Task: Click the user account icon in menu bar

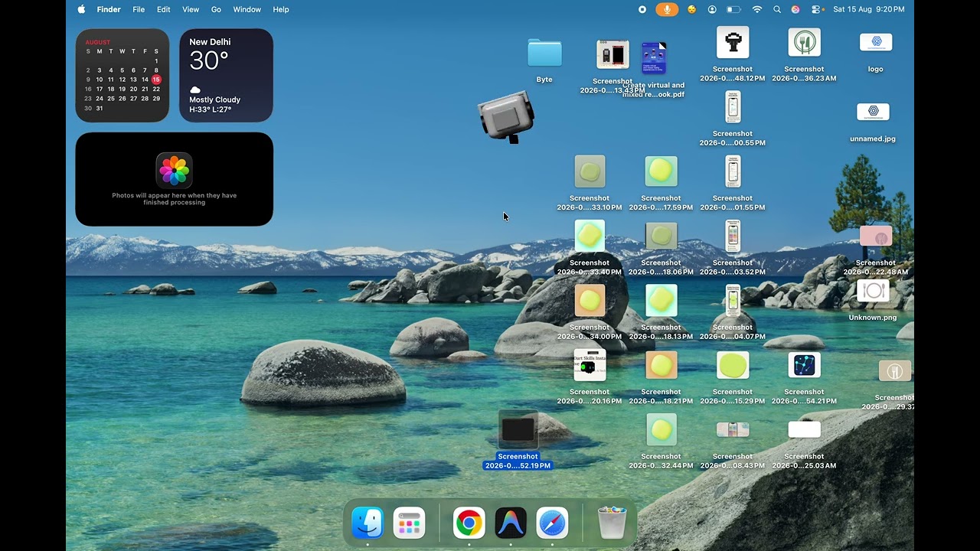Action: [x=712, y=9]
